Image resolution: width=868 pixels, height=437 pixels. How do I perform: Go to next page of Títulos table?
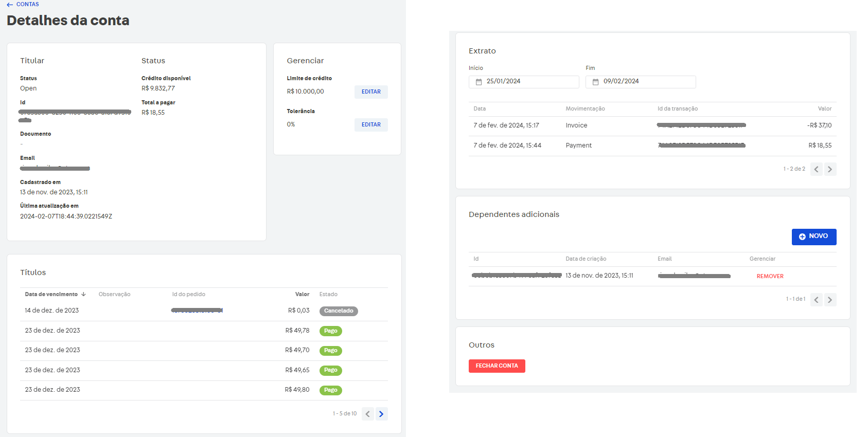(x=381, y=414)
